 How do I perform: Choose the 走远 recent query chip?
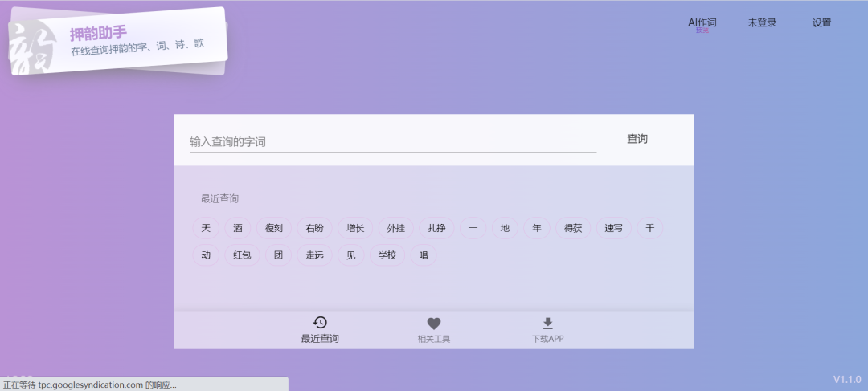pyautogui.click(x=314, y=255)
